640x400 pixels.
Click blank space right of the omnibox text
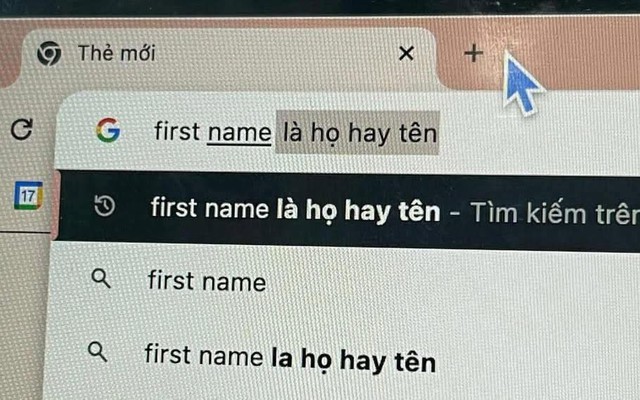pos(539,135)
